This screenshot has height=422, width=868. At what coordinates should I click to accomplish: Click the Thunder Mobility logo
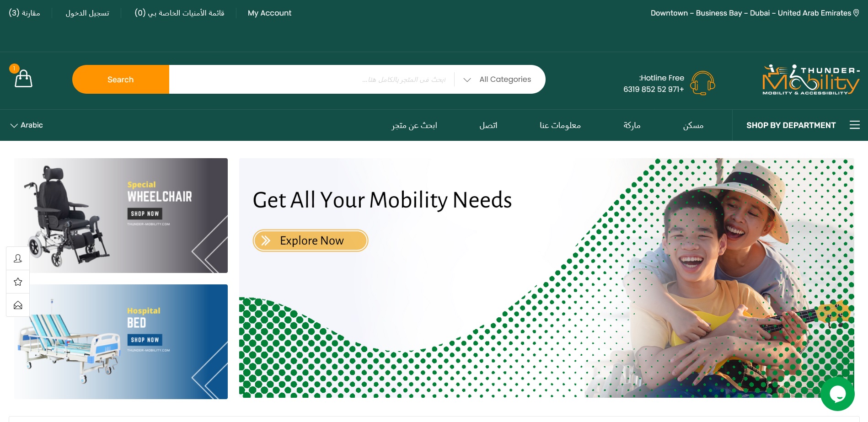pyautogui.click(x=811, y=80)
